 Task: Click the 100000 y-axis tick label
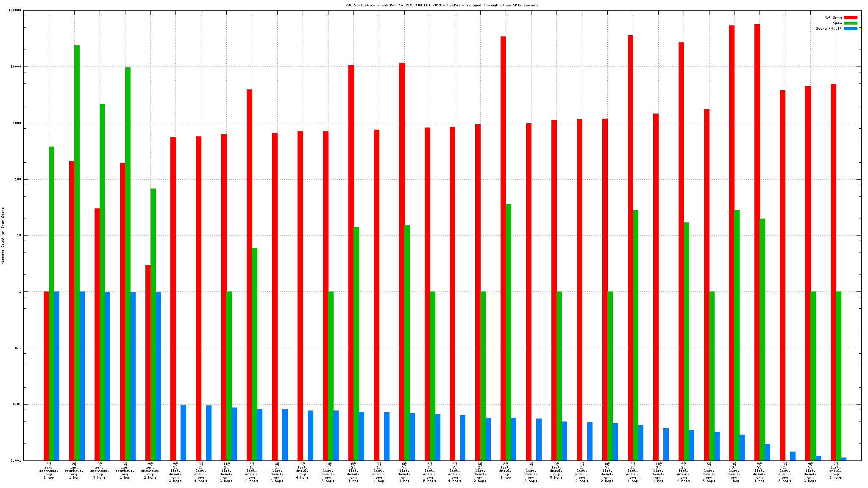tap(15, 11)
